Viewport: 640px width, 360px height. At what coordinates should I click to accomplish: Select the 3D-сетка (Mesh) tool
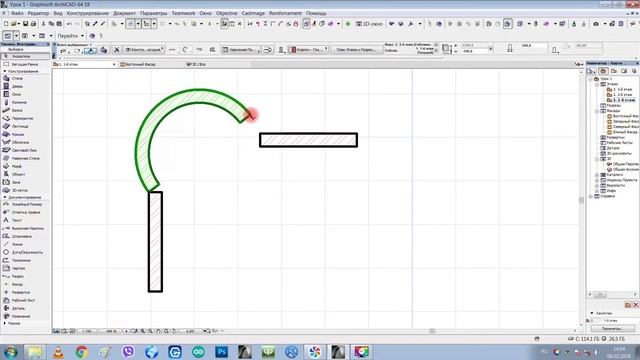point(16,190)
